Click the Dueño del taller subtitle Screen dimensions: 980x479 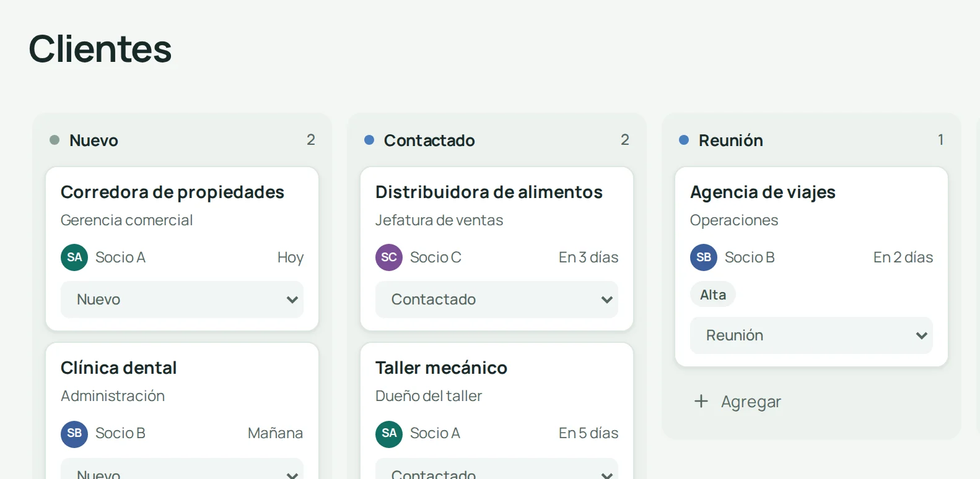[429, 396]
